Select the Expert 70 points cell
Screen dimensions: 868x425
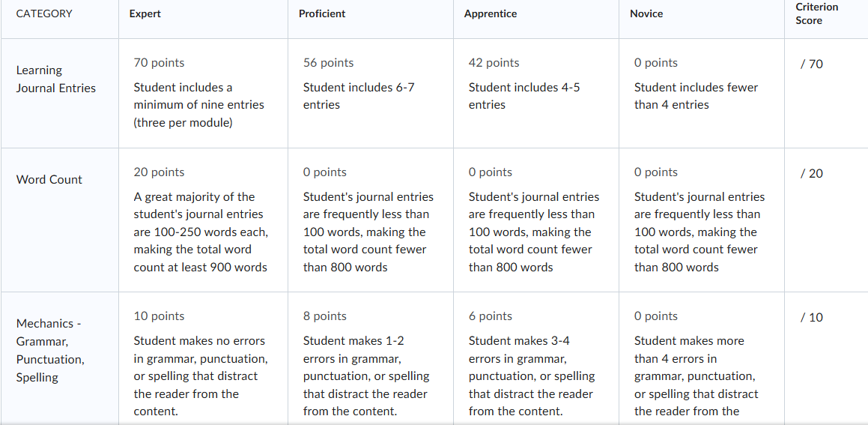(203, 93)
